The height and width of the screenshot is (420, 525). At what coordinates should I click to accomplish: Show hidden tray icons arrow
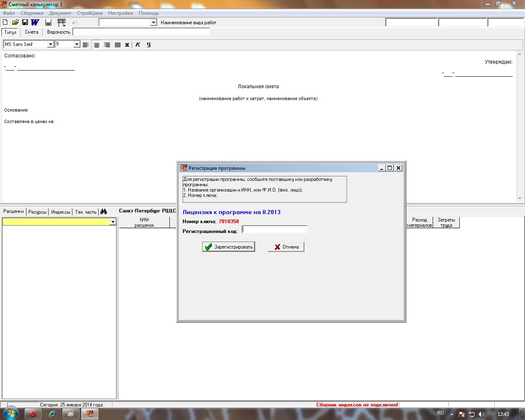(452, 414)
